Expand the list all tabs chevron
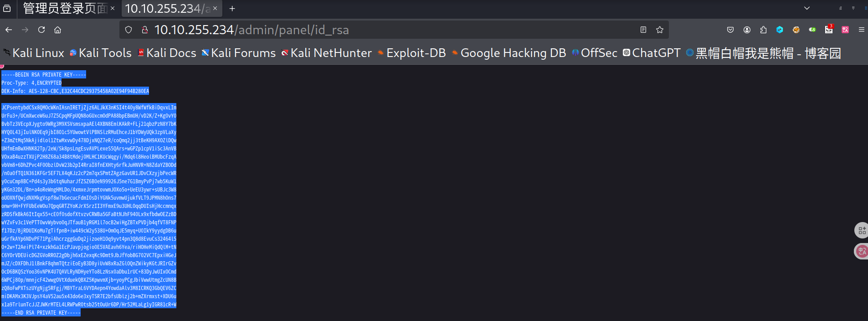 click(806, 8)
